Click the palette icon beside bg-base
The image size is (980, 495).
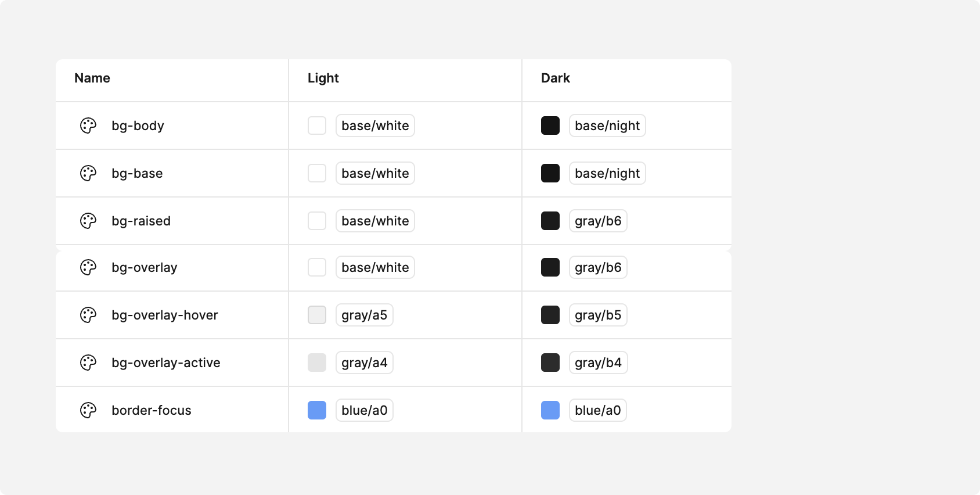[x=88, y=173]
